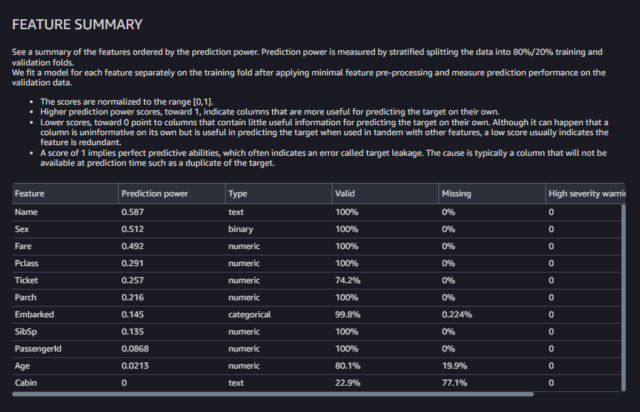The image size is (640, 412).
Task: Click the Ticket feature cell
Action: 65,281
